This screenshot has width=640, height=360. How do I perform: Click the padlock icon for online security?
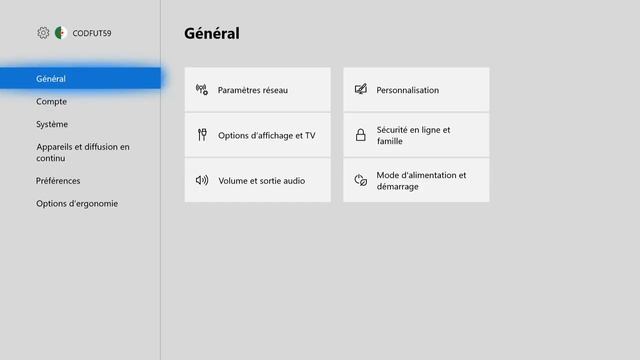pos(360,135)
